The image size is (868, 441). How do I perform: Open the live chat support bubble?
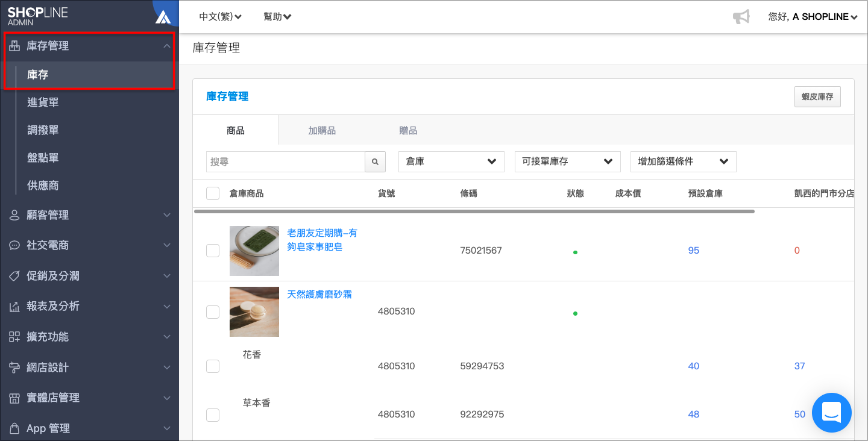[831, 413]
